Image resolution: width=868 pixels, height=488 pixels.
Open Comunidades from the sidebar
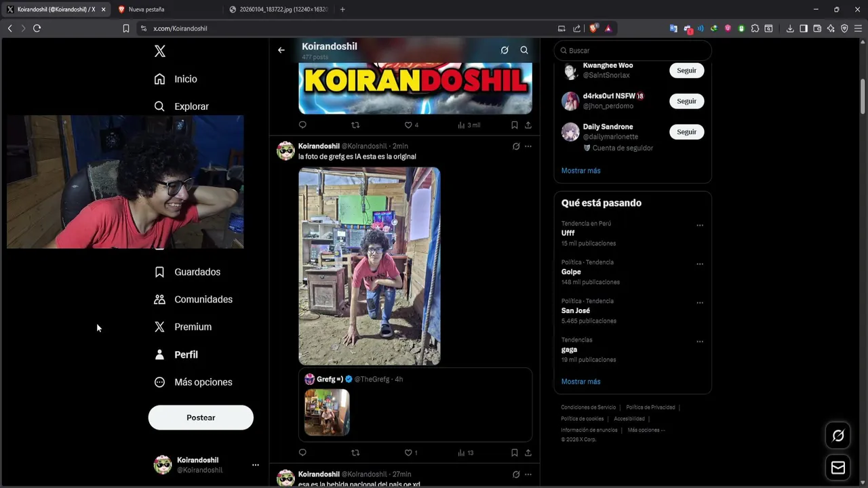(193, 300)
